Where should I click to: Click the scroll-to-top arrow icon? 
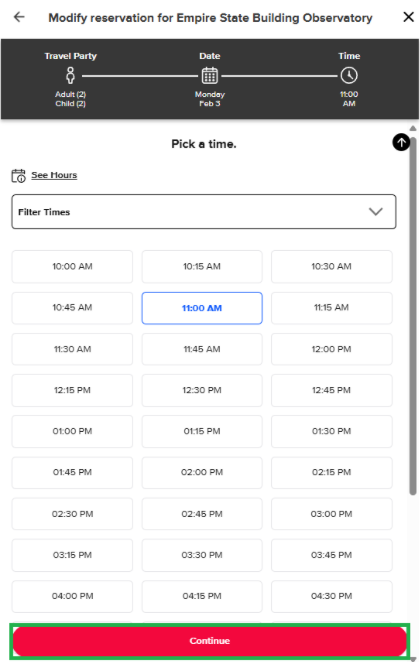coord(401,142)
